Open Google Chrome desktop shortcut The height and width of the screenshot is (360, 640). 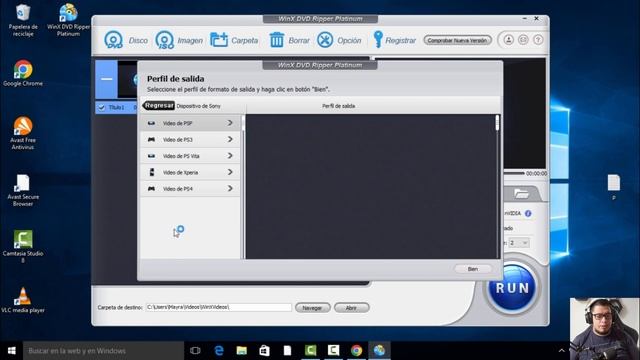point(23,73)
